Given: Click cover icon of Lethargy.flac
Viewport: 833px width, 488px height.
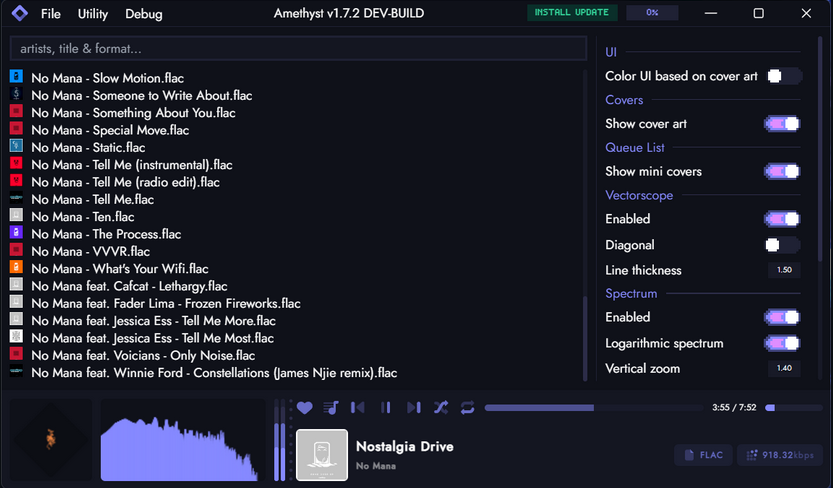Looking at the screenshot, I should 16,284.
